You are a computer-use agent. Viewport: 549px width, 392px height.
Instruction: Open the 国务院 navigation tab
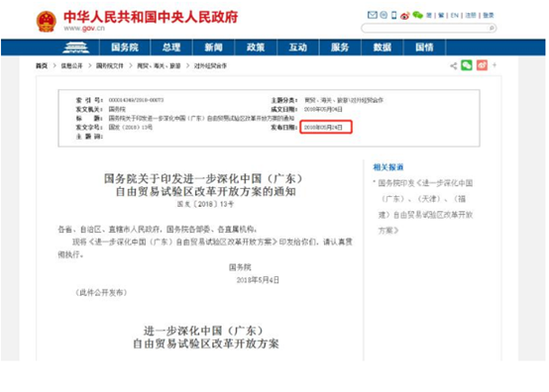[125, 48]
